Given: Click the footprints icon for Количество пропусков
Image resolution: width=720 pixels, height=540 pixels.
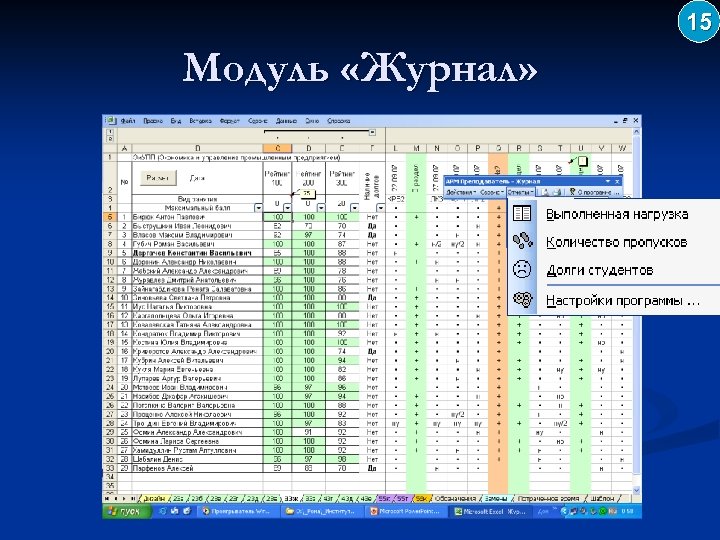Looking at the screenshot, I should coord(522,241).
